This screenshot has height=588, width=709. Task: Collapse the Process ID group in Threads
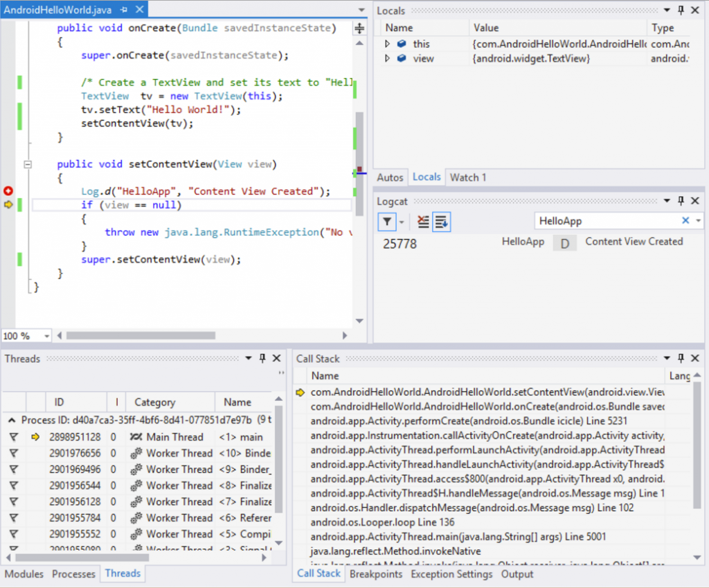10,420
